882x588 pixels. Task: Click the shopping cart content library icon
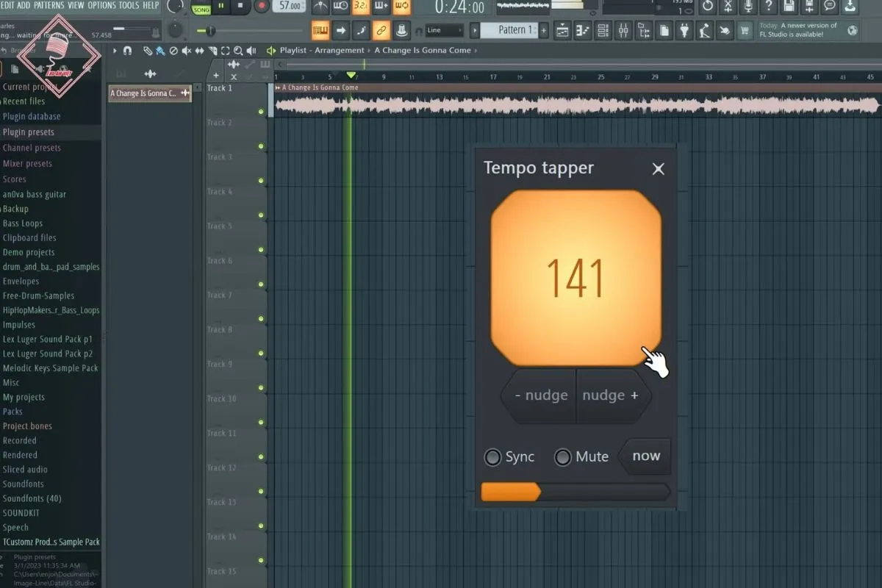coord(745,31)
